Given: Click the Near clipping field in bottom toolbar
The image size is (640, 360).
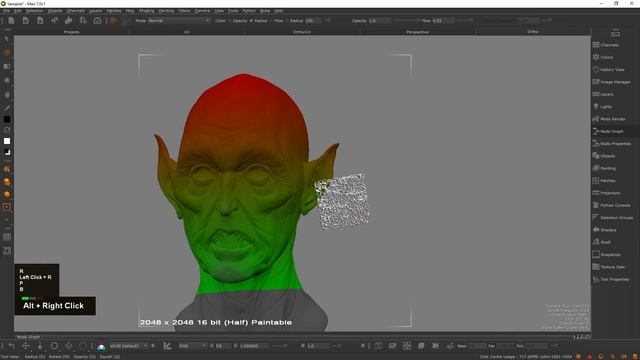Looking at the screenshot, I should [477, 346].
